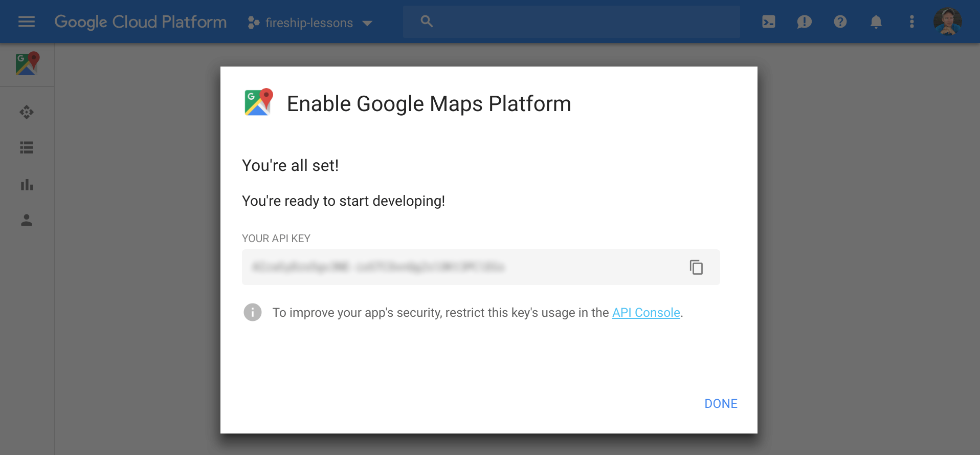Open the fireship-lessons project dropdown
The image size is (980, 455).
click(x=309, y=23)
